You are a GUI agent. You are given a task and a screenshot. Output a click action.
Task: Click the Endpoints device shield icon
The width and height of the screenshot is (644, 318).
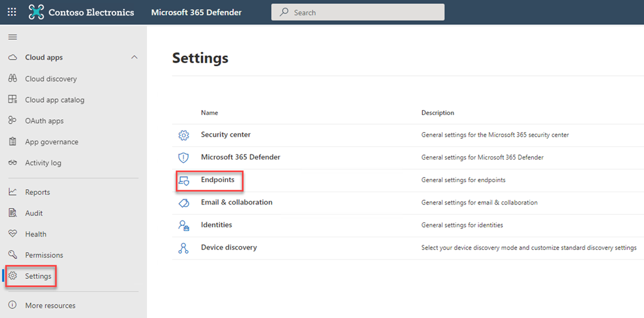pos(183,180)
